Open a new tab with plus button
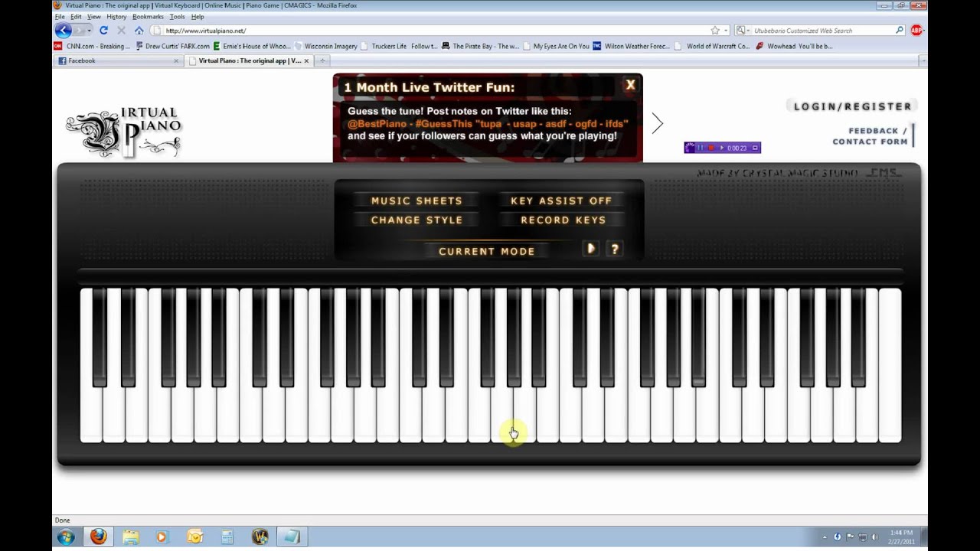Image resolution: width=980 pixels, height=551 pixels. tap(322, 60)
